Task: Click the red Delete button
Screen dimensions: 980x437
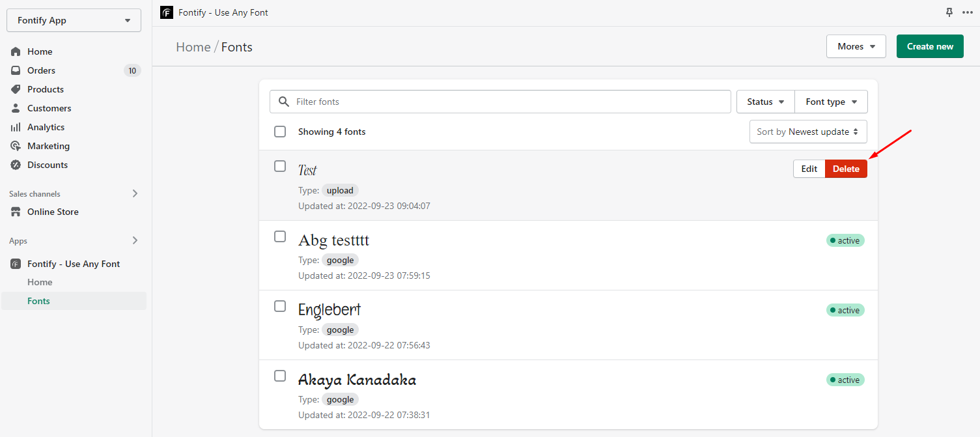Action: [846, 169]
